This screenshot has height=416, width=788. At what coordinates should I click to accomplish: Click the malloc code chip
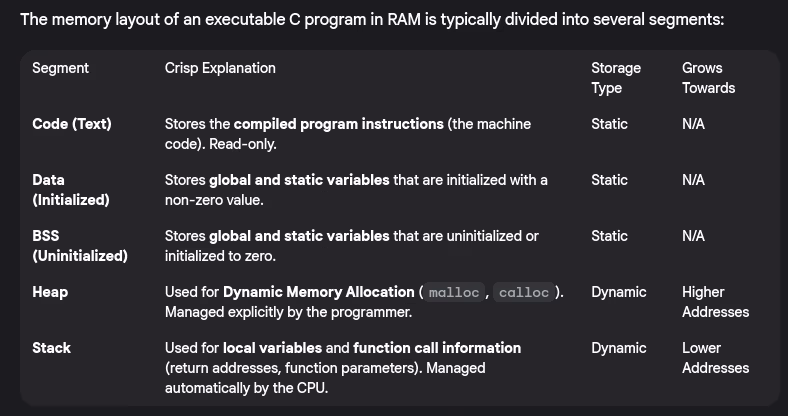(x=452, y=293)
